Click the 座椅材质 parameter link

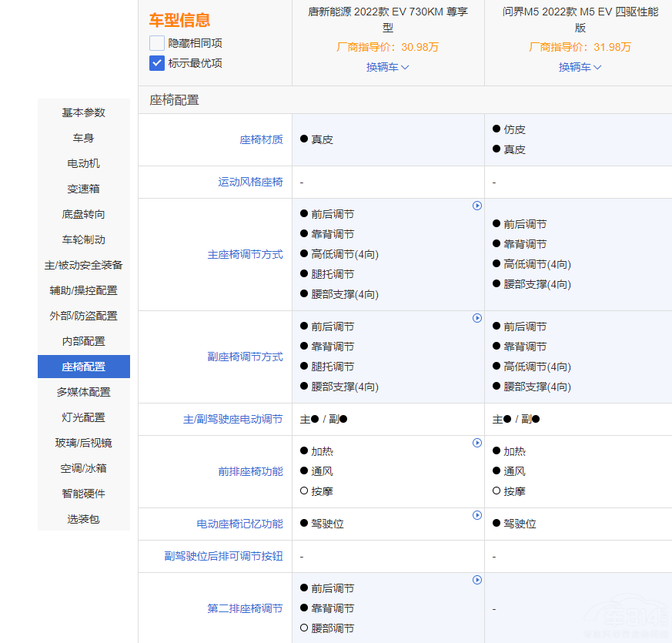click(261, 140)
